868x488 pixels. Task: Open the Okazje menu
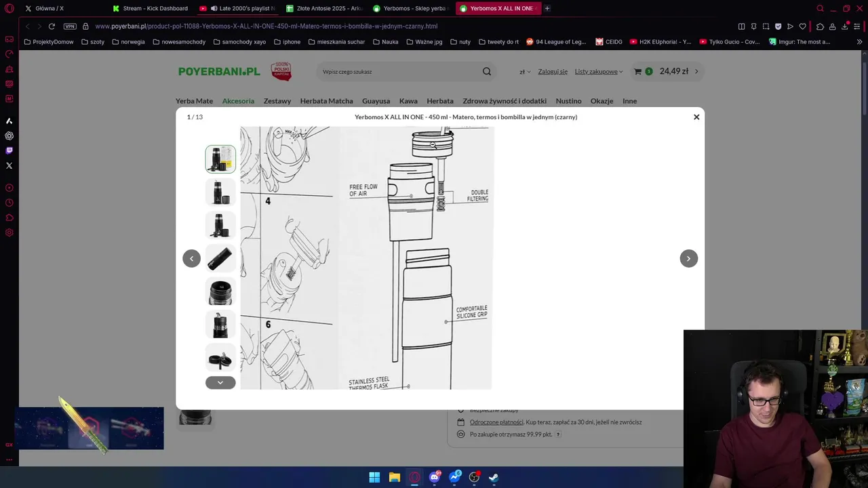pyautogui.click(x=601, y=101)
